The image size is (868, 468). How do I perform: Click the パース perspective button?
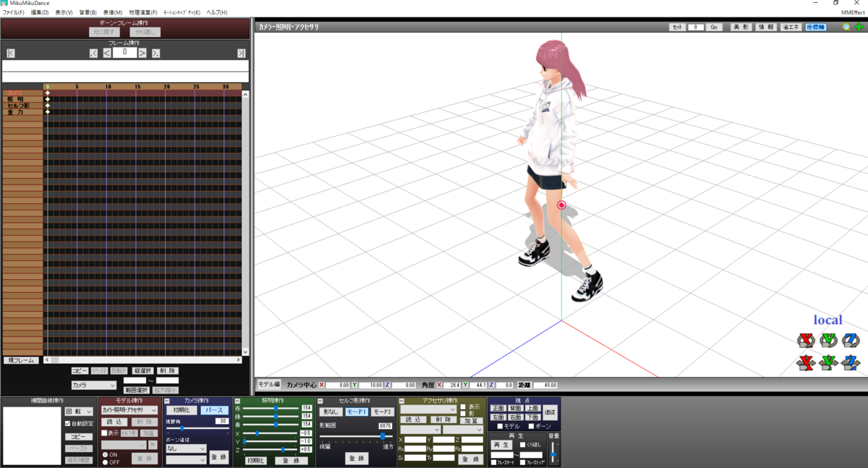click(214, 410)
